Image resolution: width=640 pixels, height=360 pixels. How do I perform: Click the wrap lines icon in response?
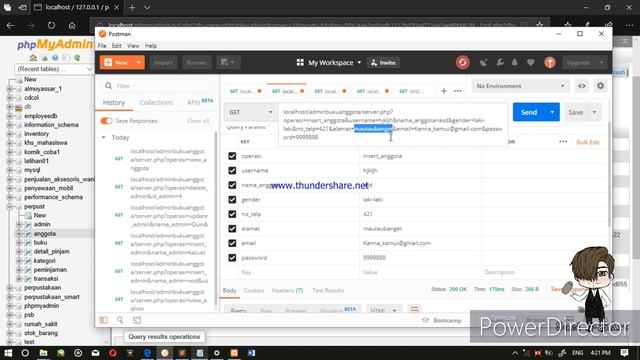(414, 309)
